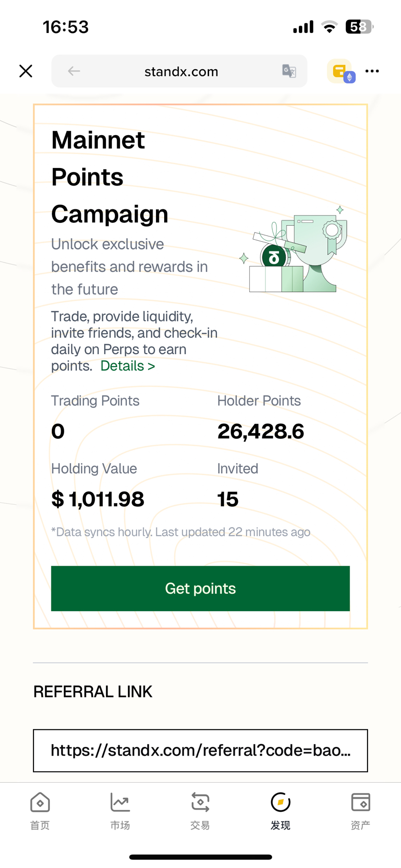Tap the Holder Points value 26,428.6
Screen dimensions: 401x868
261,432
